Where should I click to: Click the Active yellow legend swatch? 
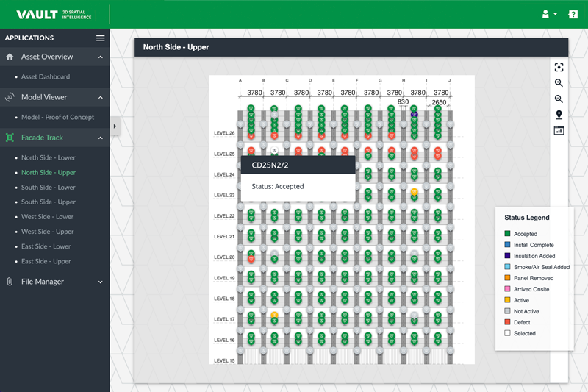pyautogui.click(x=507, y=300)
